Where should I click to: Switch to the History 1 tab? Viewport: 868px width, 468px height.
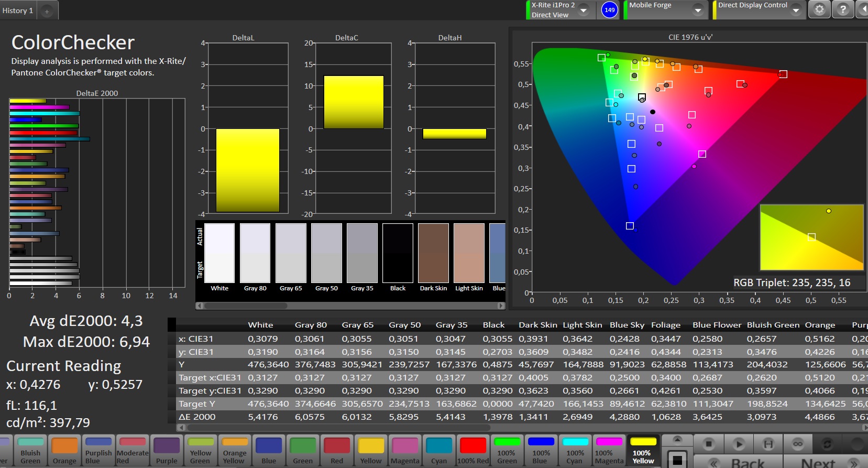[18, 10]
